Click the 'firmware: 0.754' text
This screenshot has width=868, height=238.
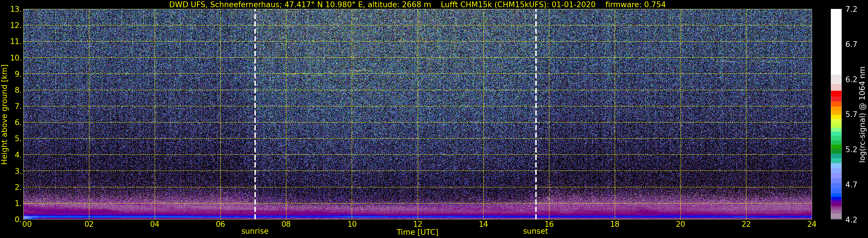636,4
